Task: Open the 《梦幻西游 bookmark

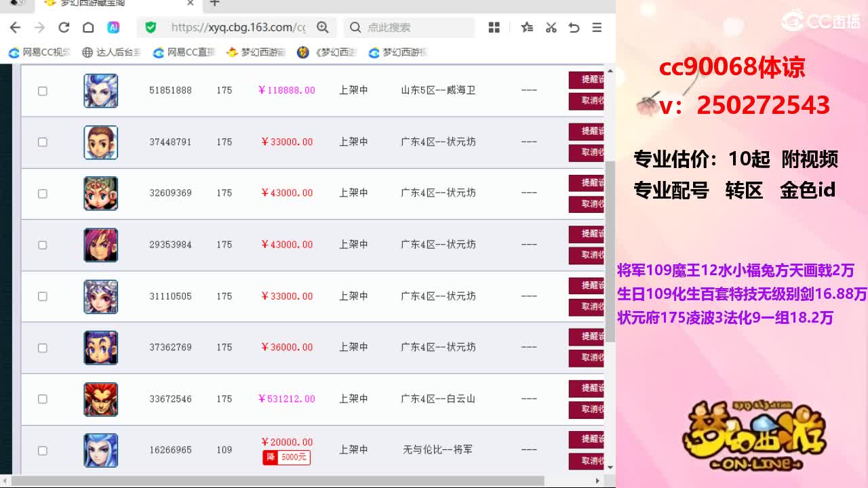Action: pyautogui.click(x=327, y=52)
